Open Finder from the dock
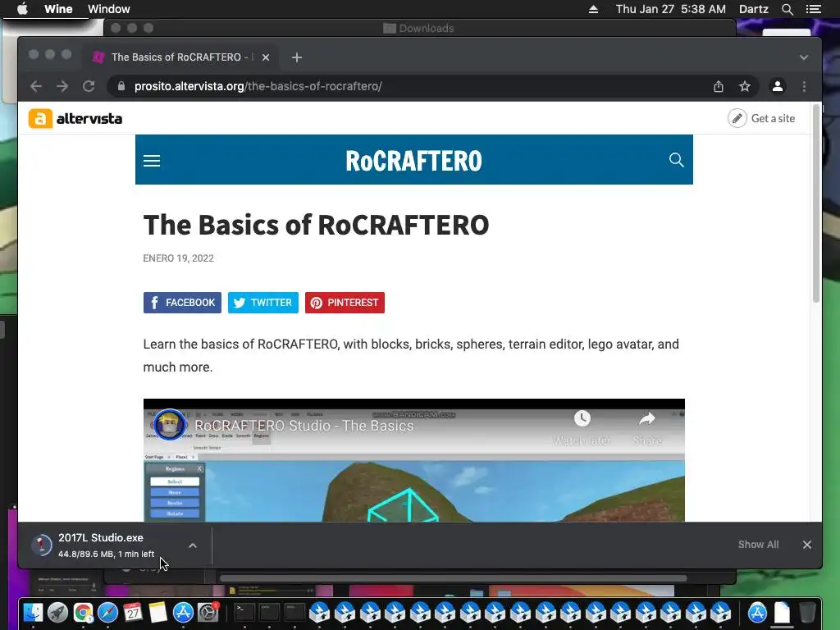 [33, 613]
